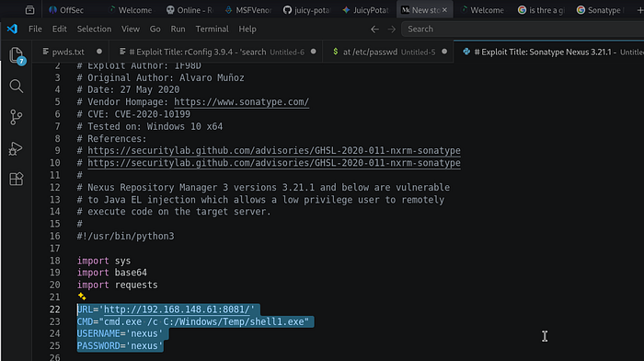Open securitylab advisory link on line 10
644x361 pixels.
[274, 163]
